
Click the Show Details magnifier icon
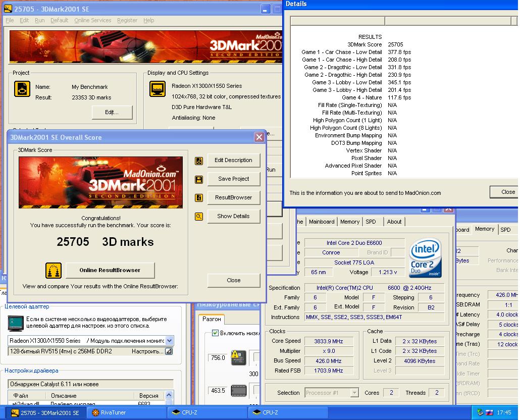tap(198, 217)
